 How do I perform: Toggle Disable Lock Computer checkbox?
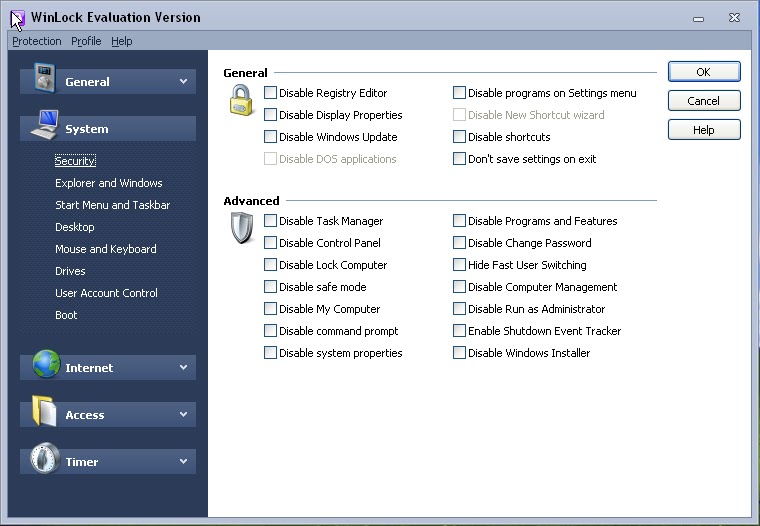270,265
